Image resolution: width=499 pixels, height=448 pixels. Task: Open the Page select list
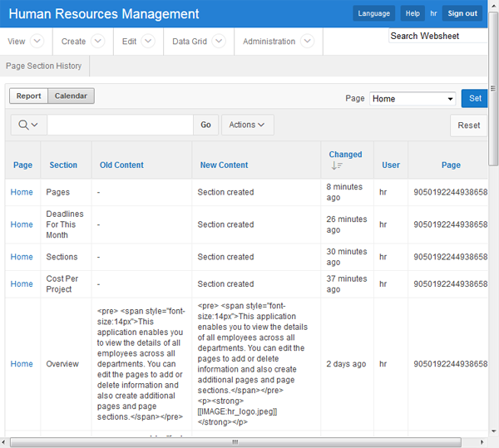tap(413, 98)
